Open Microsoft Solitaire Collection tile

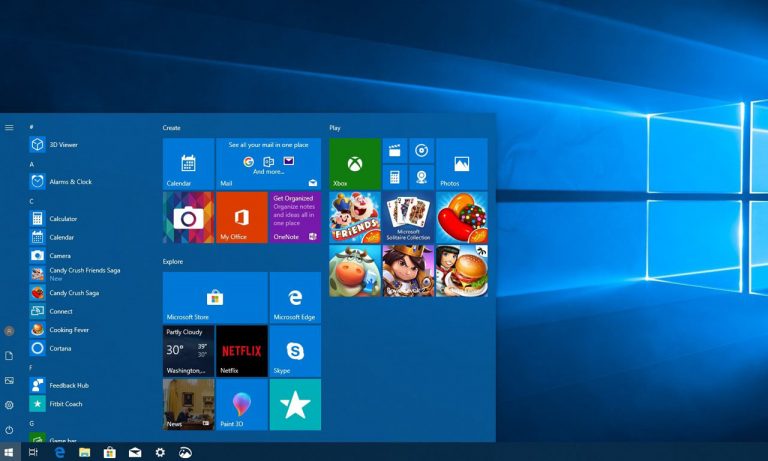408,217
